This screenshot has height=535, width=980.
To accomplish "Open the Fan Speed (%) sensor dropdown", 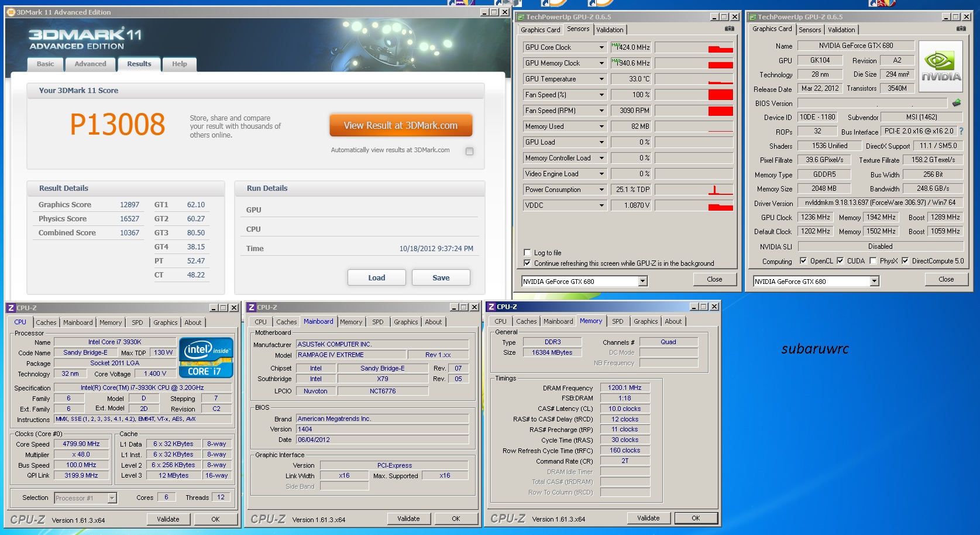I will pos(601,95).
